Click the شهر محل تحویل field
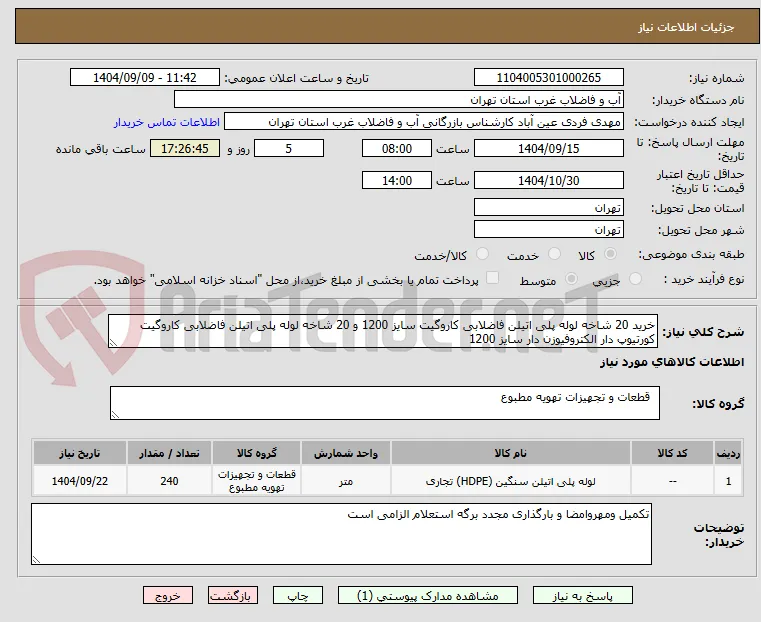761x622 pixels. [549, 229]
